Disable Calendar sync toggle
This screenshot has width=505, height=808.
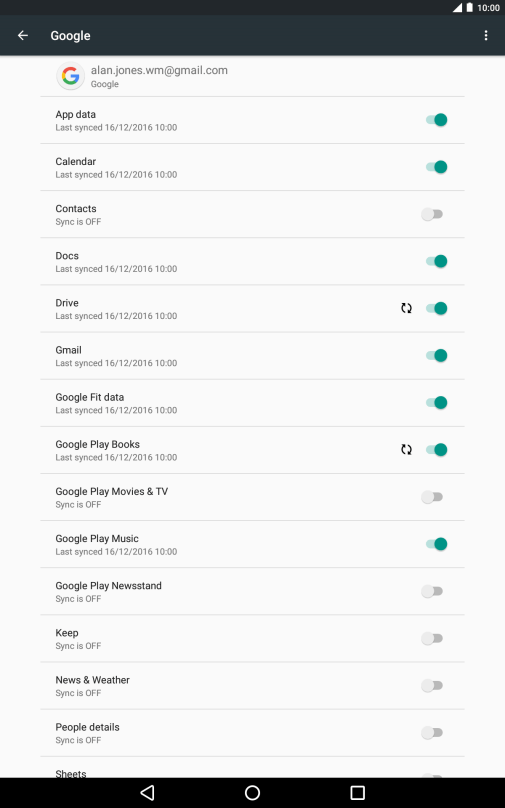click(436, 167)
